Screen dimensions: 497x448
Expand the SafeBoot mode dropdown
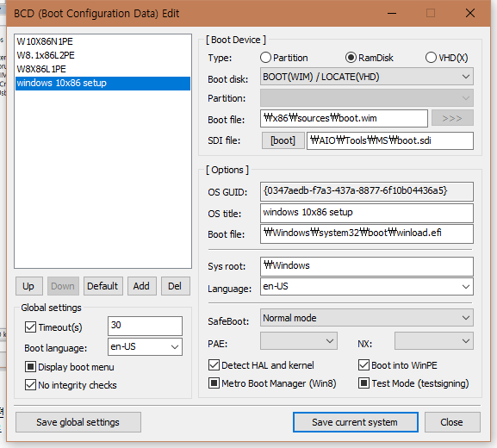367,318
